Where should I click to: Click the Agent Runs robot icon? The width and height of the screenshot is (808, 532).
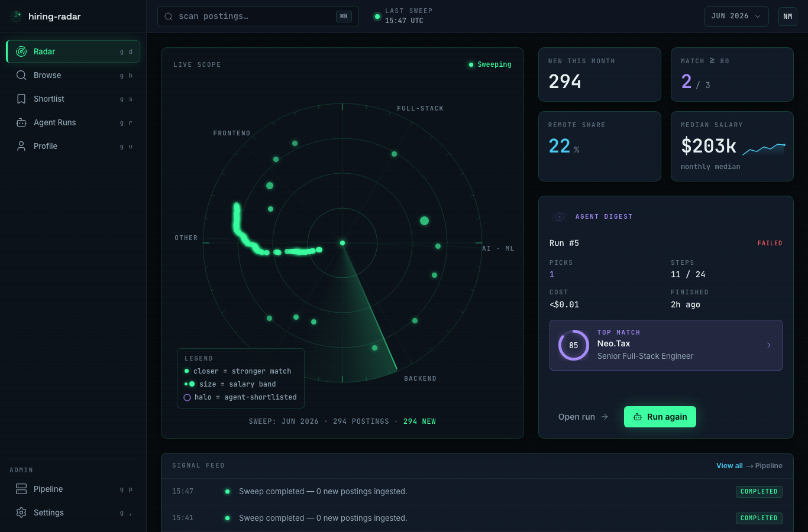click(x=21, y=122)
